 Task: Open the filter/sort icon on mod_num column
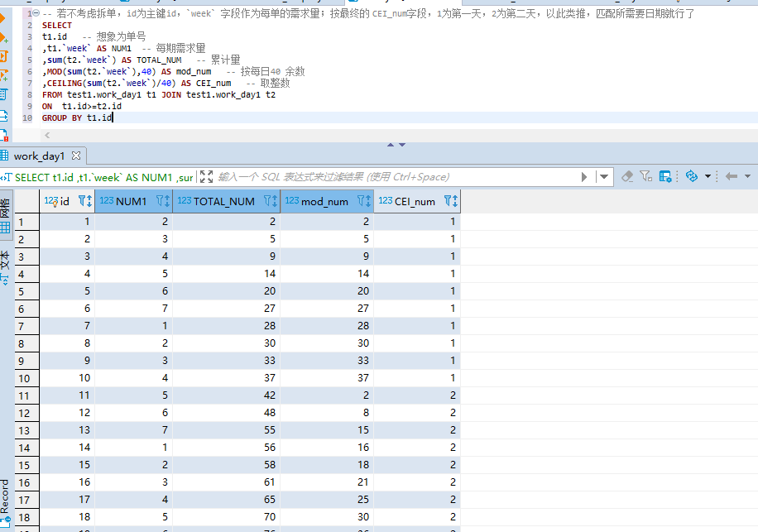coord(364,201)
